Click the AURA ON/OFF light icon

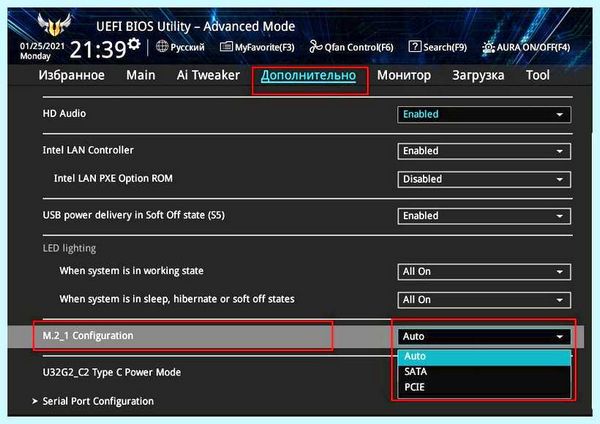coord(488,47)
